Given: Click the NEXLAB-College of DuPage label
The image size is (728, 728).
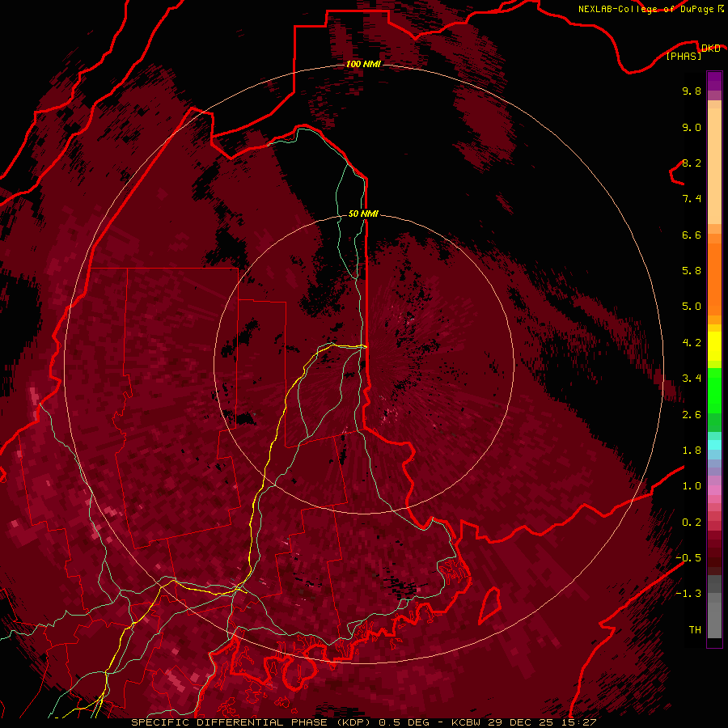Looking at the screenshot, I should point(645,9).
